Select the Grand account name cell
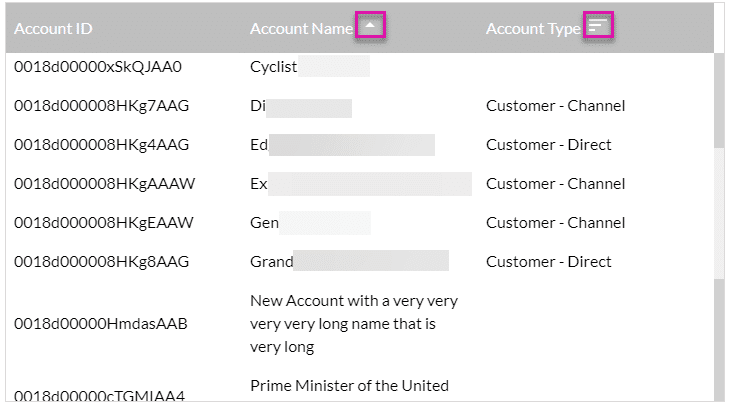 (x=349, y=262)
